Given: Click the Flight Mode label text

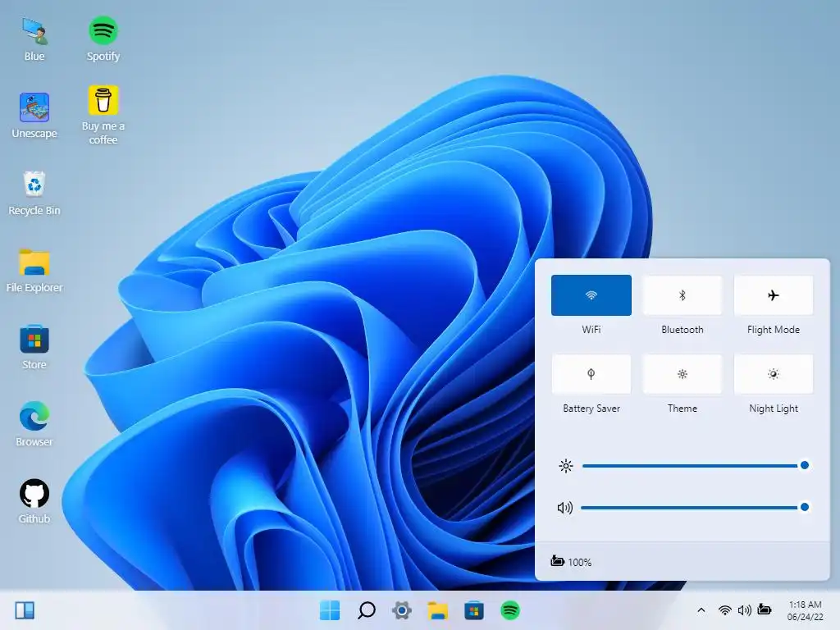Looking at the screenshot, I should point(773,330).
